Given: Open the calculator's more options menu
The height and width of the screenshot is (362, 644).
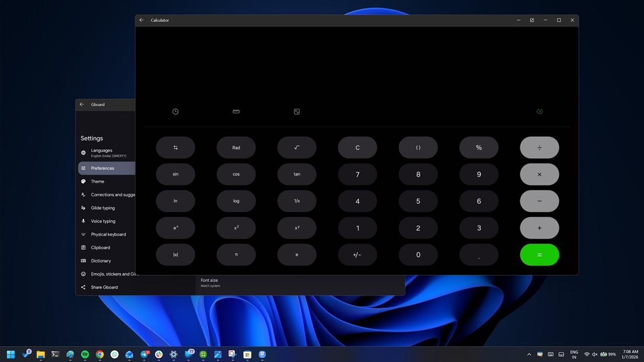Looking at the screenshot, I should coord(518,20).
